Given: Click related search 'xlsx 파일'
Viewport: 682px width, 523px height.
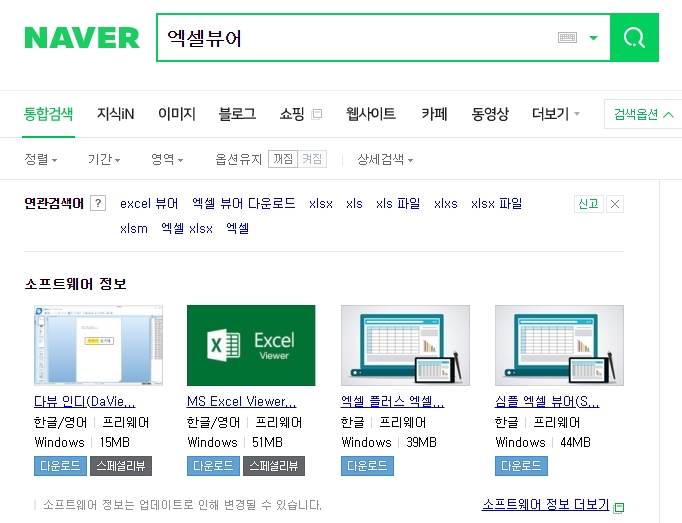Looking at the screenshot, I should click(x=496, y=204).
